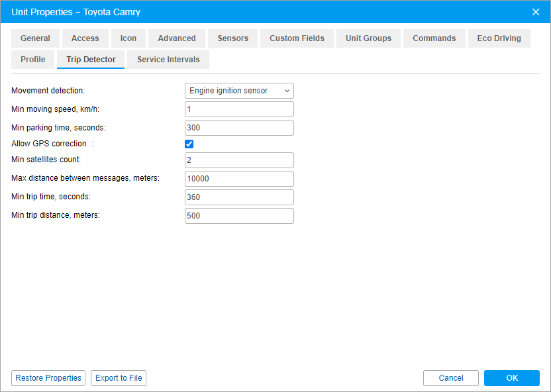Expand the Movement detection dropdown

click(239, 91)
